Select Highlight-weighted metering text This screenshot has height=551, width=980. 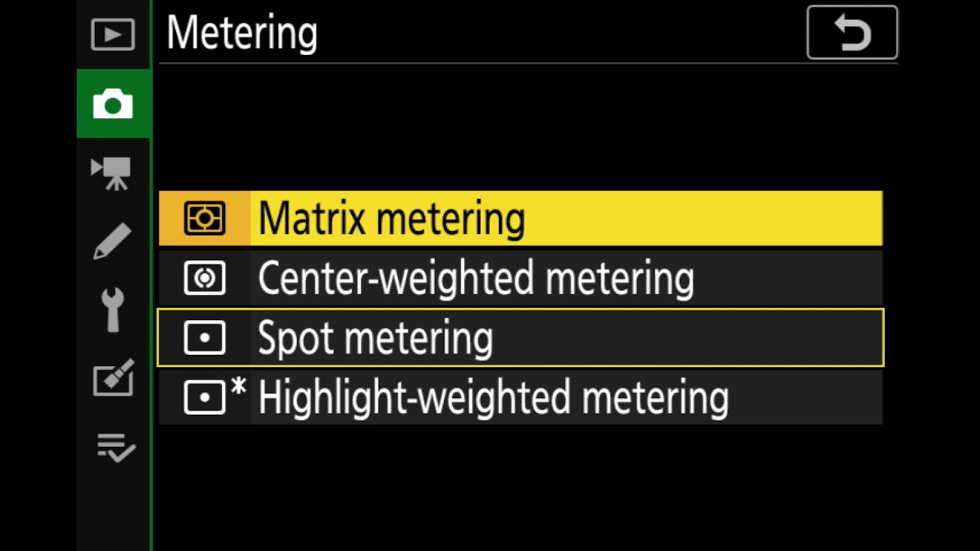tap(493, 398)
